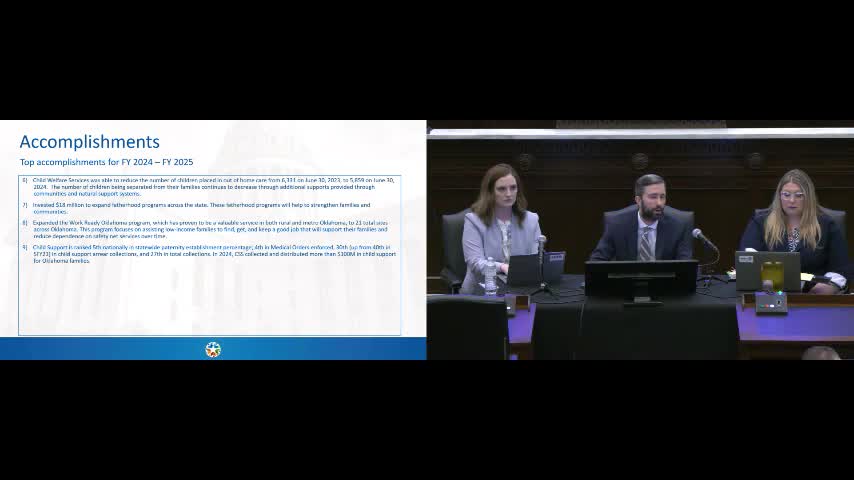The width and height of the screenshot is (854, 480).
Task: Click the laptop with the yellow sticker
Action: (767, 271)
